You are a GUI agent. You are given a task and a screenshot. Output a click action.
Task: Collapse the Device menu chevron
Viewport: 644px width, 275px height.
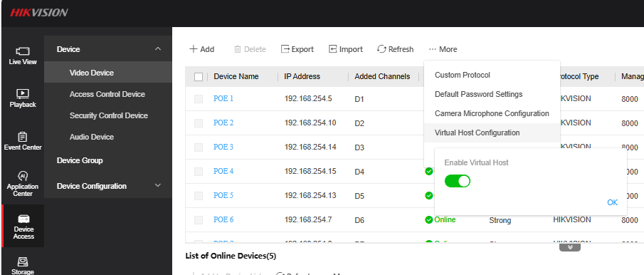tap(158, 49)
